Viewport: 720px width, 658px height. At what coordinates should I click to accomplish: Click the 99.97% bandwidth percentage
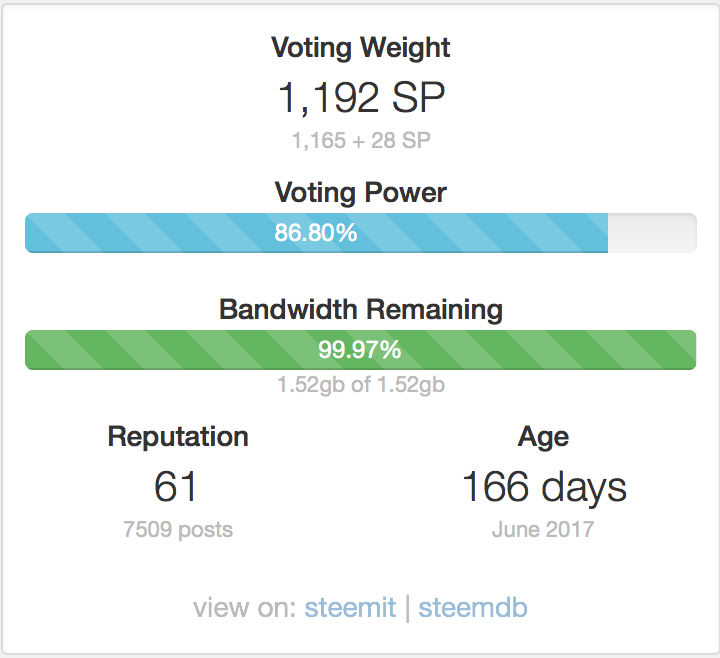(x=360, y=349)
